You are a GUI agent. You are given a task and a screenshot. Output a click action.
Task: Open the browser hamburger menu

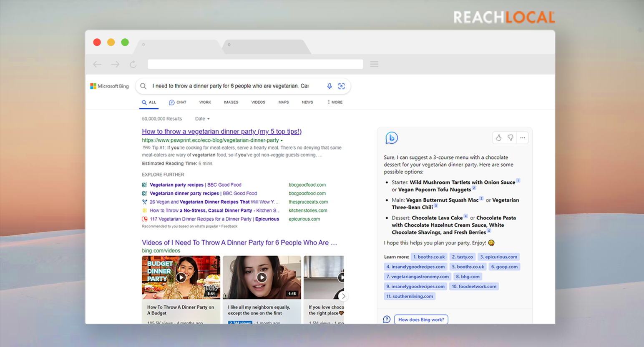374,64
